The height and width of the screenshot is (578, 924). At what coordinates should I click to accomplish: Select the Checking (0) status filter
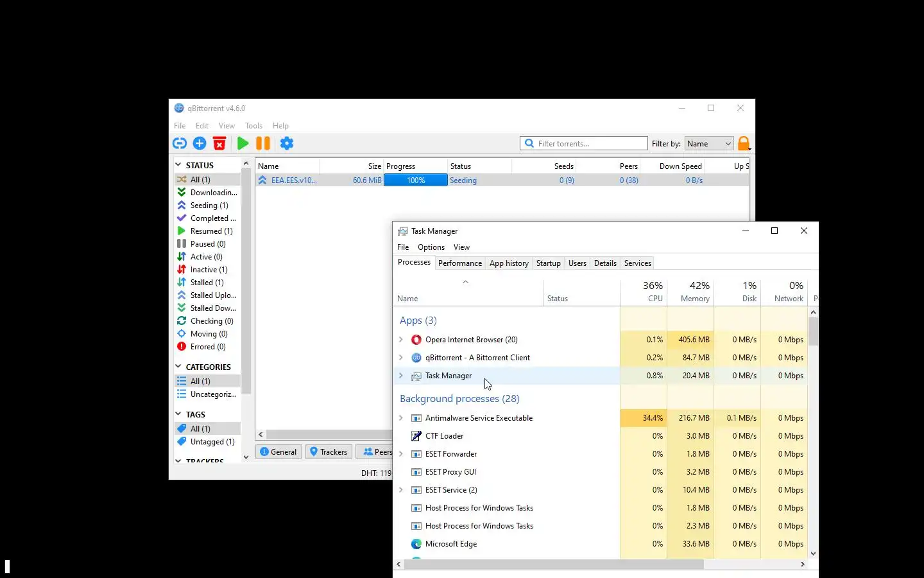(x=209, y=321)
